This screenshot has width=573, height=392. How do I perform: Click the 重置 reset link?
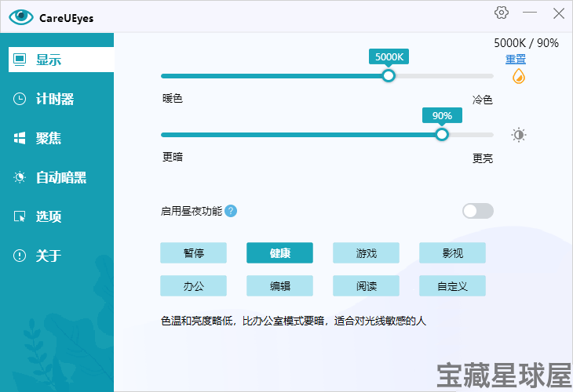click(x=515, y=59)
